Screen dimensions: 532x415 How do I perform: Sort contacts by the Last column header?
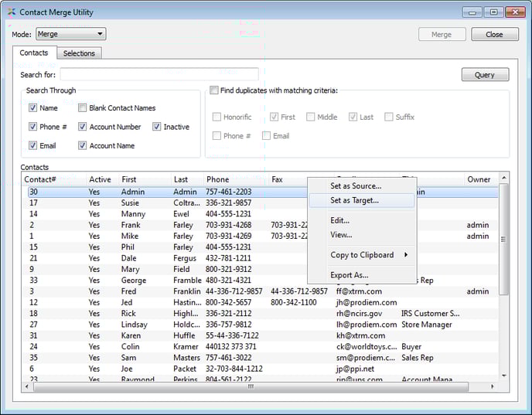tap(180, 179)
